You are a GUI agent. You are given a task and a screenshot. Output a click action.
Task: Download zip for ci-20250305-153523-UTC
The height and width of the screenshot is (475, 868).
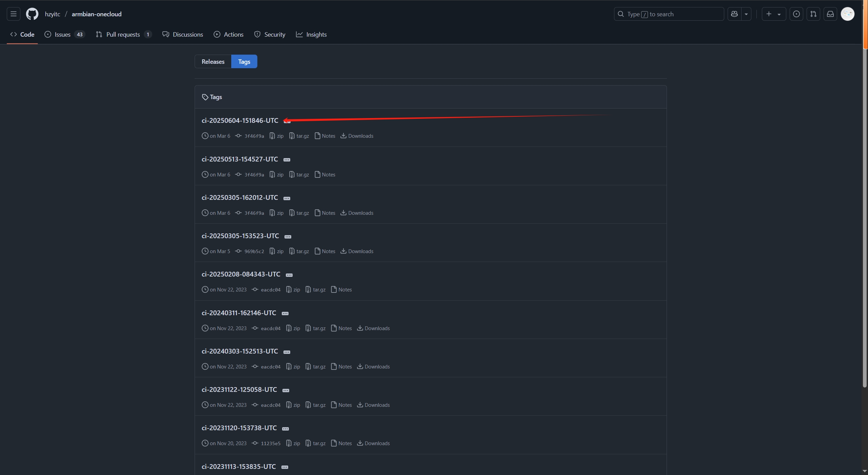(x=276, y=251)
